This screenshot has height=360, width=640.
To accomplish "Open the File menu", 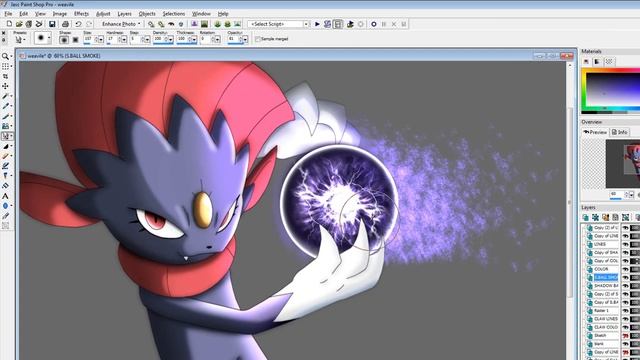I will [8, 13].
